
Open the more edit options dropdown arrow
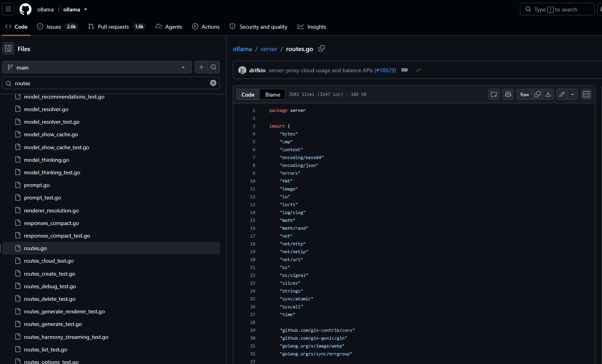pyautogui.click(x=573, y=94)
